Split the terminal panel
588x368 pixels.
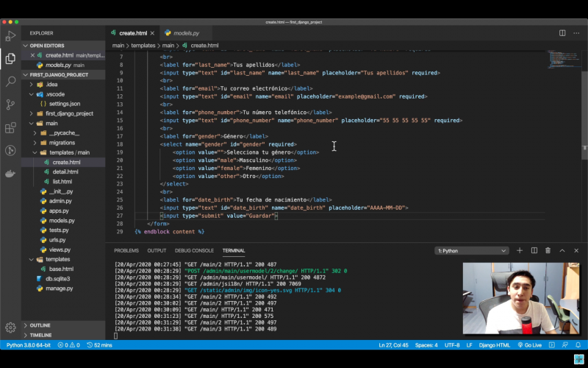click(x=534, y=250)
